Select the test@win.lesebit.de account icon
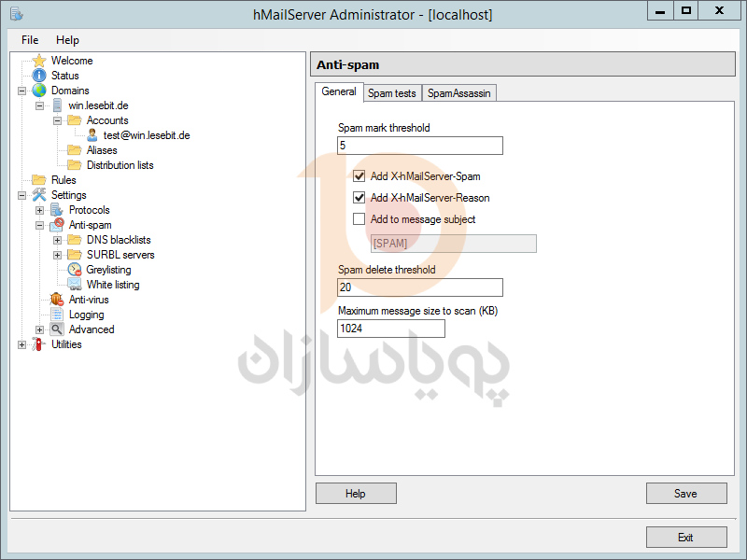Viewport: 747px width, 560px height. click(x=92, y=135)
